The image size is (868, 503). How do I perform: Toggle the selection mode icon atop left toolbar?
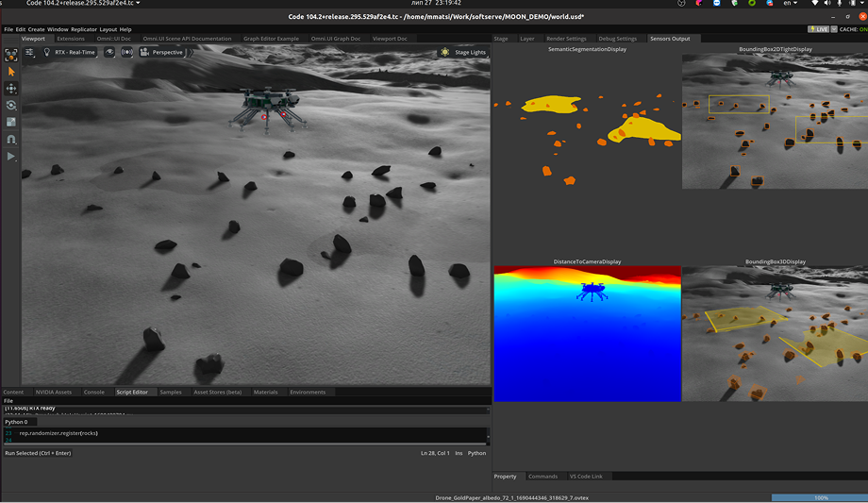tap(11, 55)
